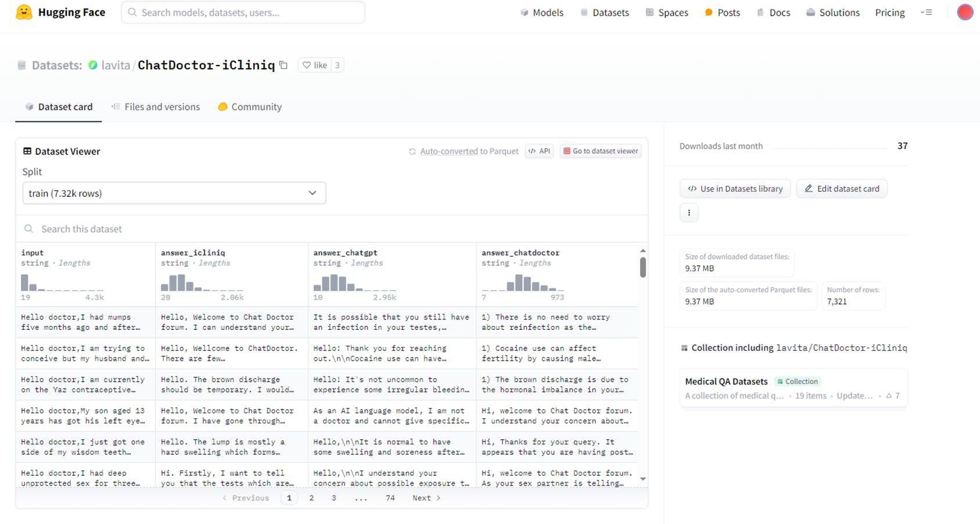Go to the Next page
The height and width of the screenshot is (524, 980).
[427, 498]
